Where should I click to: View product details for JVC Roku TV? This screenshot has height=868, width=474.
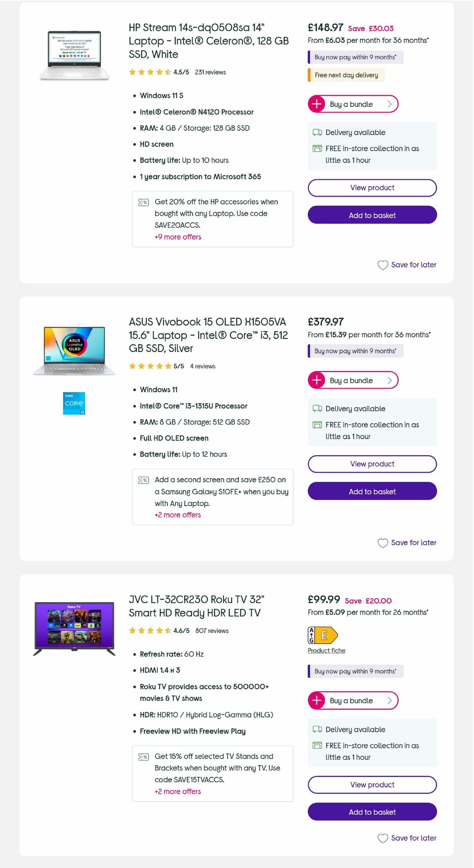[x=372, y=785]
